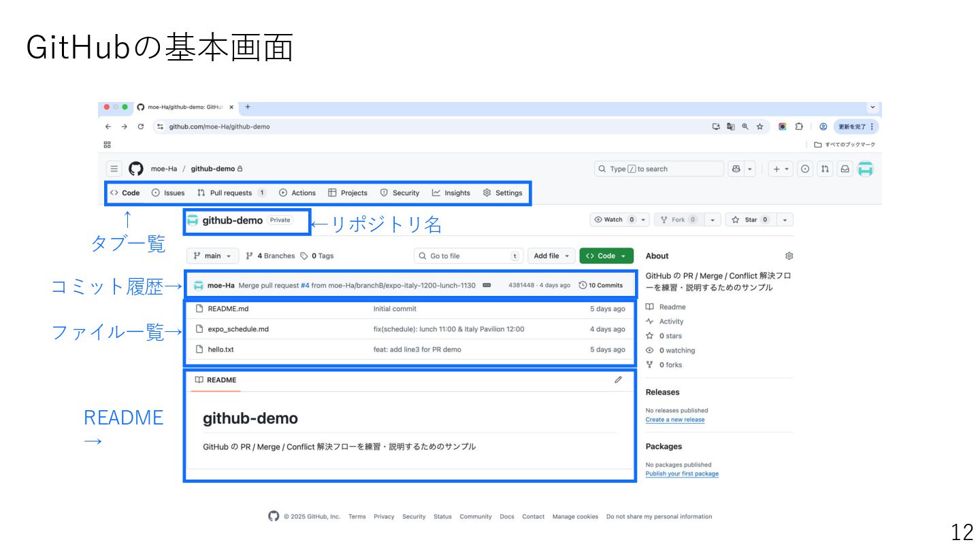980x551 pixels.
Task: Click the install app icon in address bar
Action: [x=716, y=127]
